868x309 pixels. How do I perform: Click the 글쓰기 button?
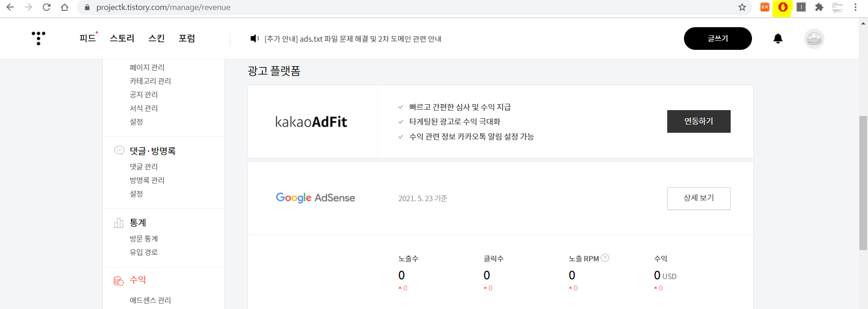tap(718, 39)
